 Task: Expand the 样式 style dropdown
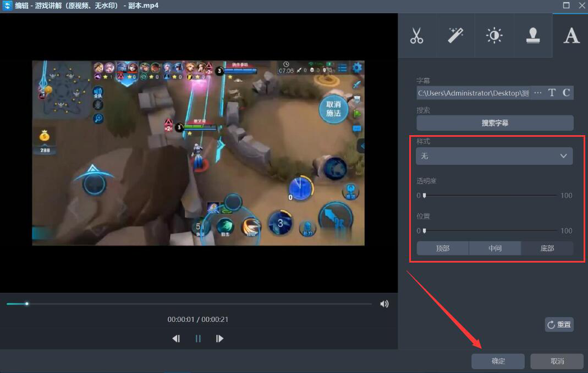pyautogui.click(x=494, y=156)
